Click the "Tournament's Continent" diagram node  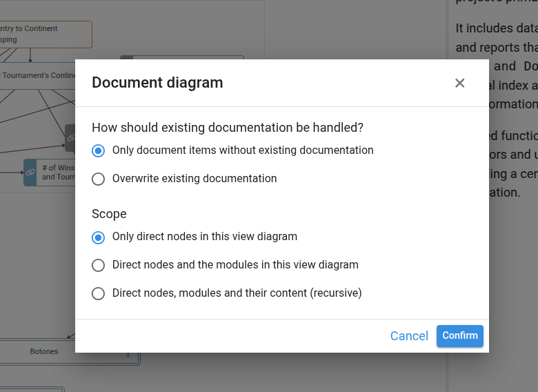pyautogui.click(x=38, y=75)
